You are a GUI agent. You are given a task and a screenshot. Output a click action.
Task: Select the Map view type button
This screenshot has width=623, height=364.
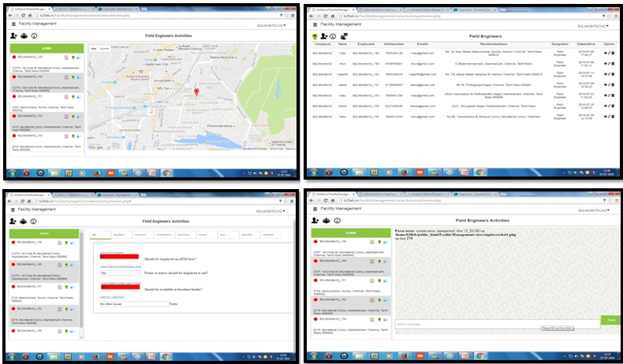click(x=93, y=49)
